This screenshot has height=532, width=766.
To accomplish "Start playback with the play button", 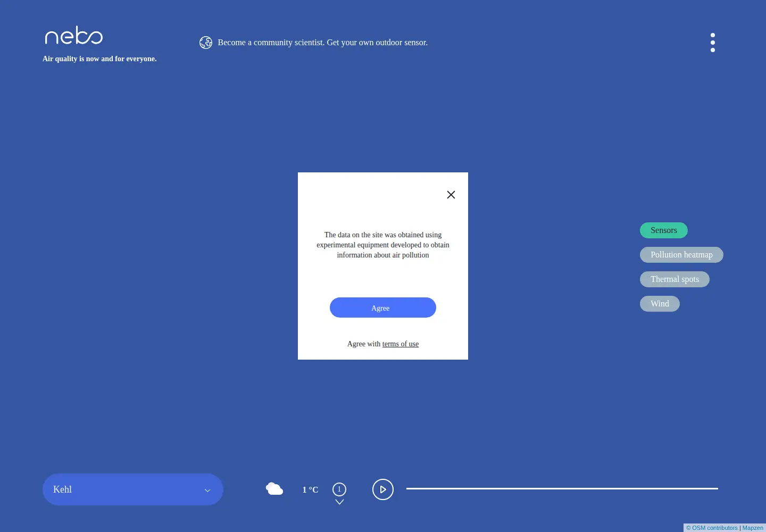I will [x=383, y=489].
